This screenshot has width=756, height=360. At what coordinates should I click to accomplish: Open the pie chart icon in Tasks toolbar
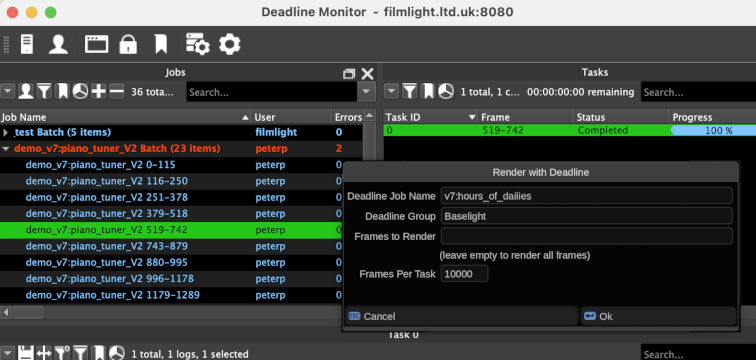tap(446, 91)
